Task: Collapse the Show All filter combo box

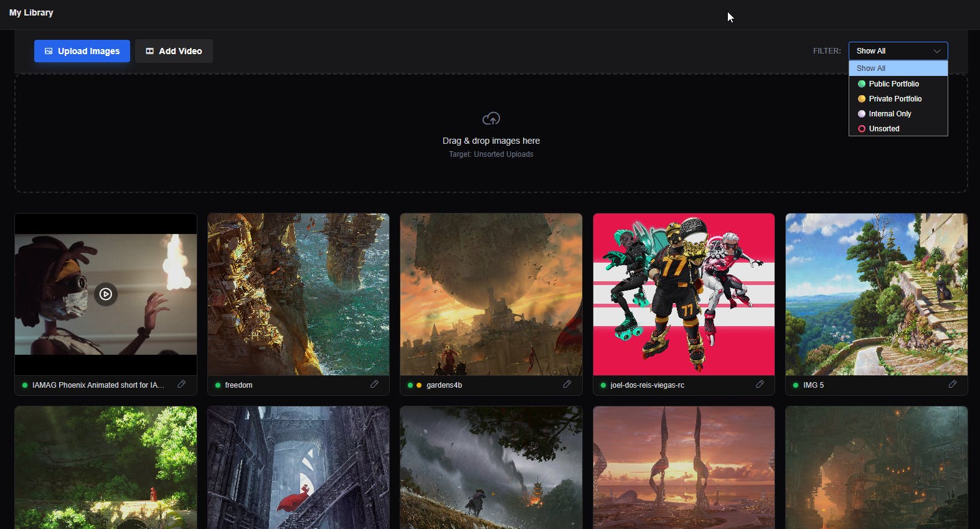Action: click(898, 51)
